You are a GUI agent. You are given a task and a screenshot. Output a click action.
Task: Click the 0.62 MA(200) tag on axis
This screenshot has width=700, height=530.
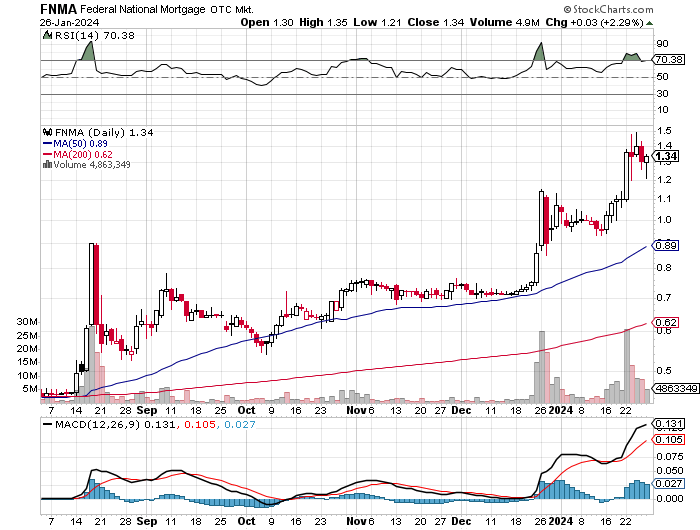click(667, 322)
